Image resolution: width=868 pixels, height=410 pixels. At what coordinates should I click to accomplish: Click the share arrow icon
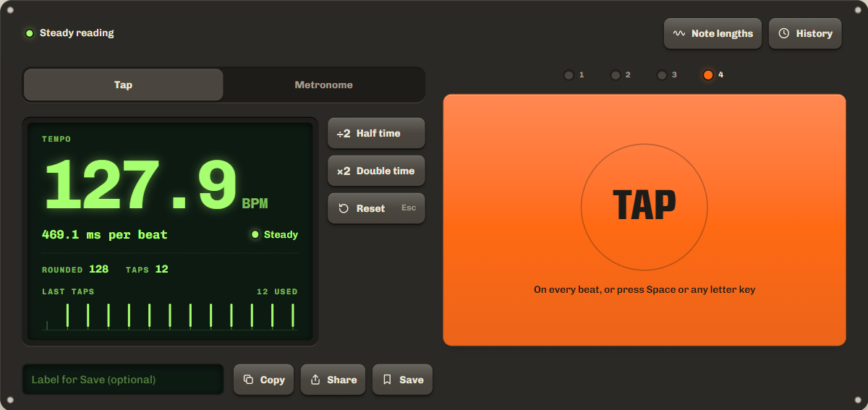tap(315, 380)
